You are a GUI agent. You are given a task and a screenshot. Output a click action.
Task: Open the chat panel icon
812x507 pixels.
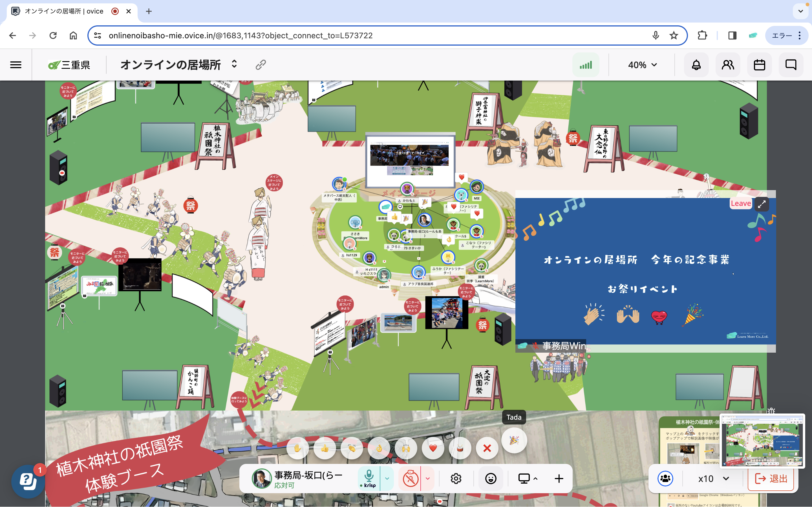pos(791,65)
